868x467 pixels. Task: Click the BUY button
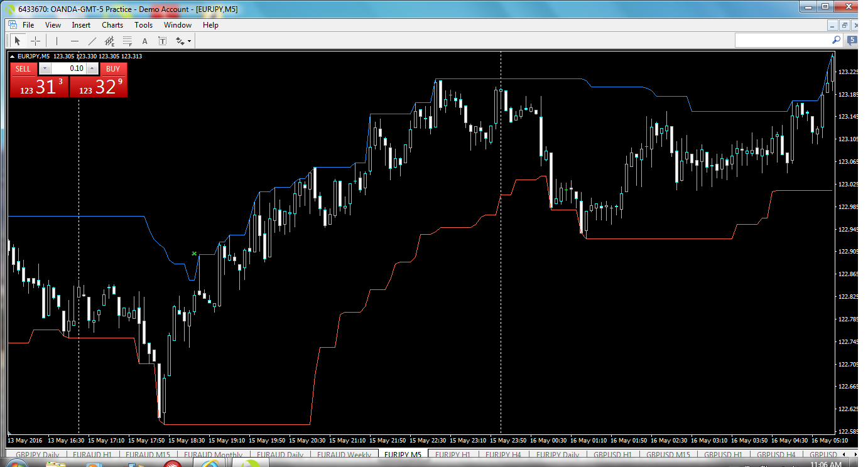113,69
